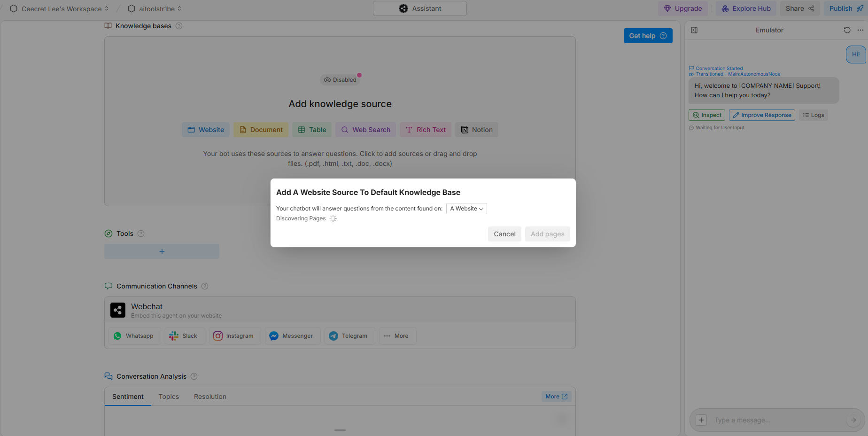This screenshot has height=436, width=868.
Task: Select the Resolution analysis tab
Action: point(210,397)
